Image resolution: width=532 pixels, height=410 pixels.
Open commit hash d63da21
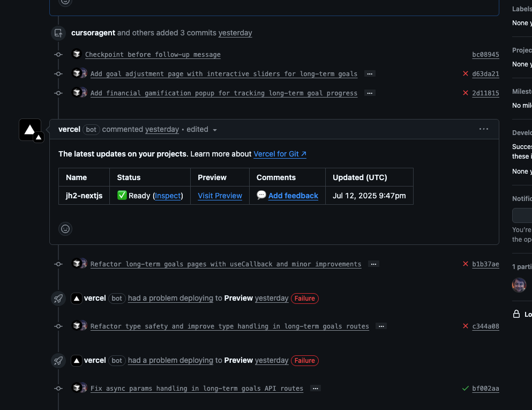(x=485, y=74)
